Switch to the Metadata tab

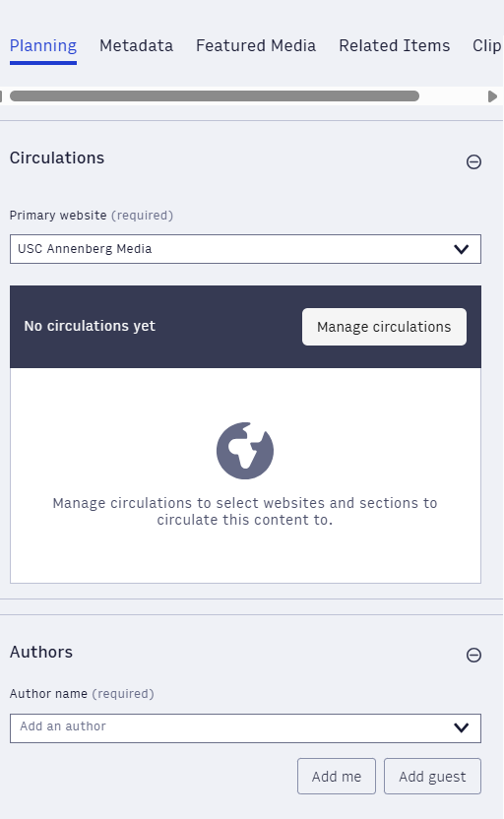[x=136, y=46]
